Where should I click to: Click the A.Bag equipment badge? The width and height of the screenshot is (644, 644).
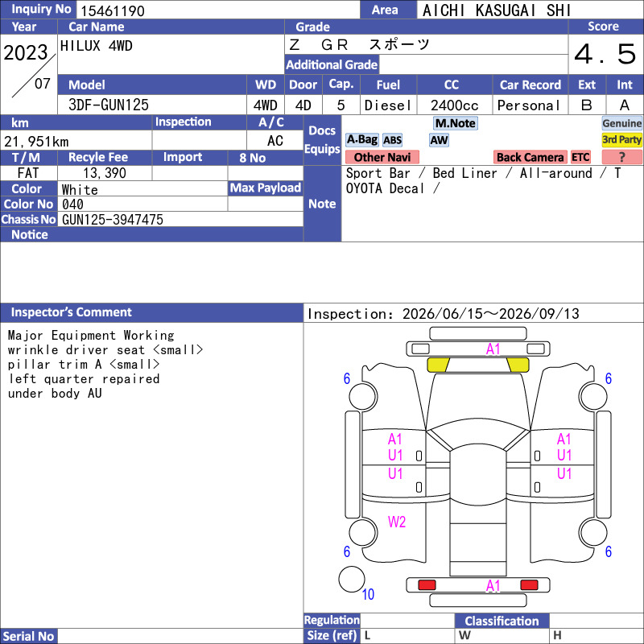[361, 140]
